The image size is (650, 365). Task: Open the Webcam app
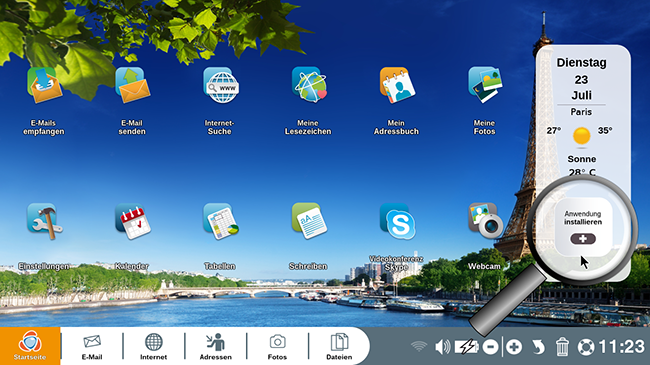pos(485,220)
